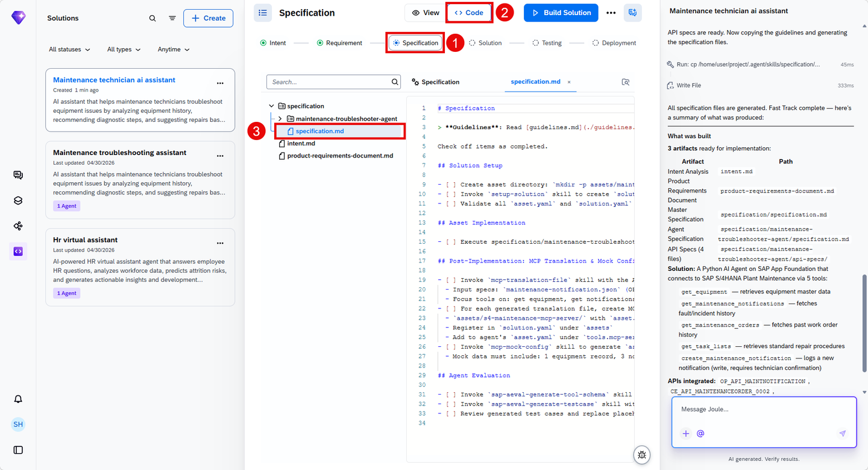Toggle the side panel layout icon at bottom left
868x470 pixels.
pyautogui.click(x=18, y=449)
